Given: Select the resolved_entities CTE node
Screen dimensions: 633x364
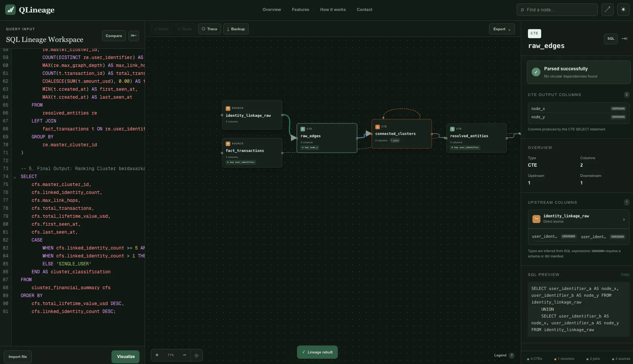Looking at the screenshot, I should [477, 138].
